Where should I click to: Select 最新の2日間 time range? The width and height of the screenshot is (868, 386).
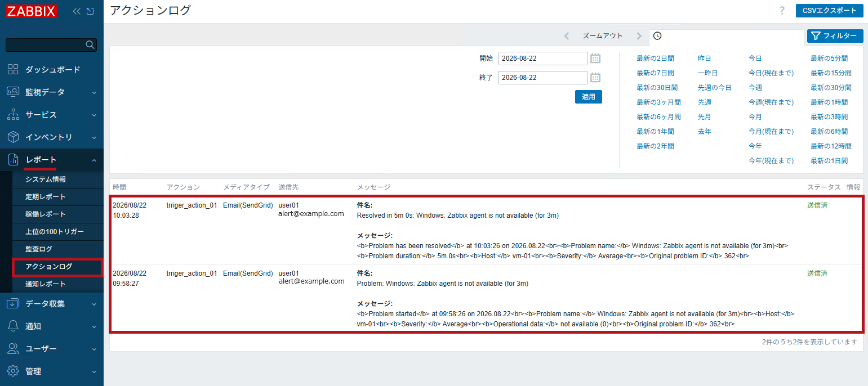click(x=655, y=58)
